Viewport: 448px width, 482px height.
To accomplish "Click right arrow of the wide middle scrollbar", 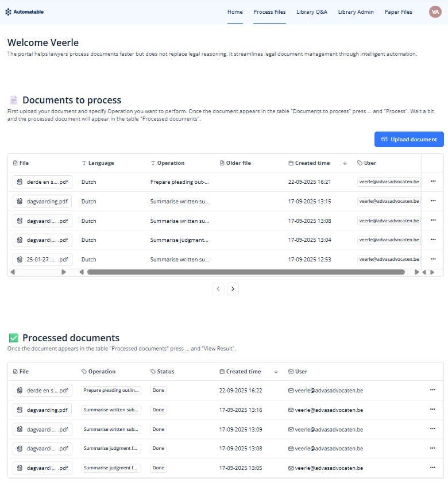I will pos(416,272).
